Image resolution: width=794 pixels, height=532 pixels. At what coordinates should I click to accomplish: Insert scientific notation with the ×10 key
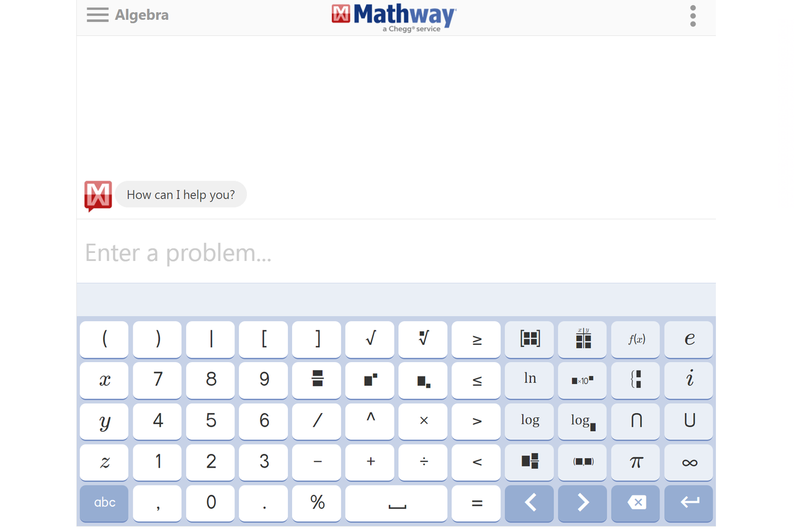(x=582, y=380)
